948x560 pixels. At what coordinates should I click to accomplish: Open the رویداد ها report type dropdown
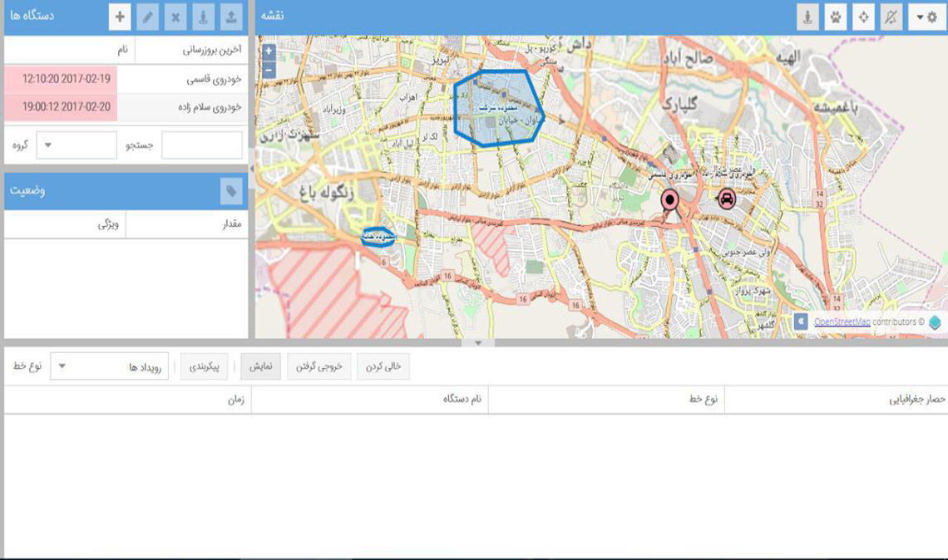pos(110,366)
